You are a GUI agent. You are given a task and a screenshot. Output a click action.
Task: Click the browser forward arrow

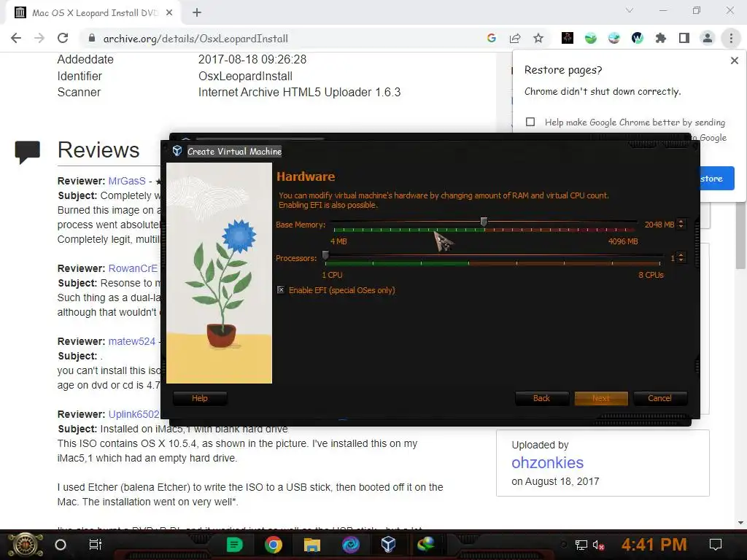coord(39,38)
